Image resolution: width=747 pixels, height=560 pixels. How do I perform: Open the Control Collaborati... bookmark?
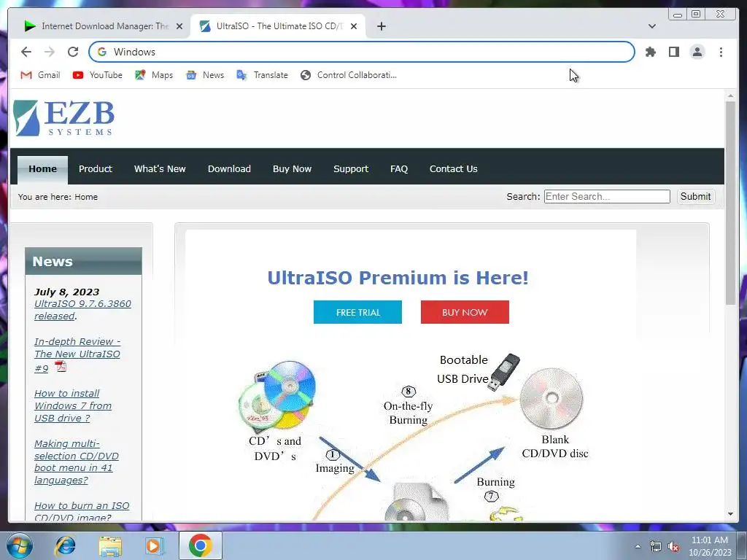click(348, 75)
